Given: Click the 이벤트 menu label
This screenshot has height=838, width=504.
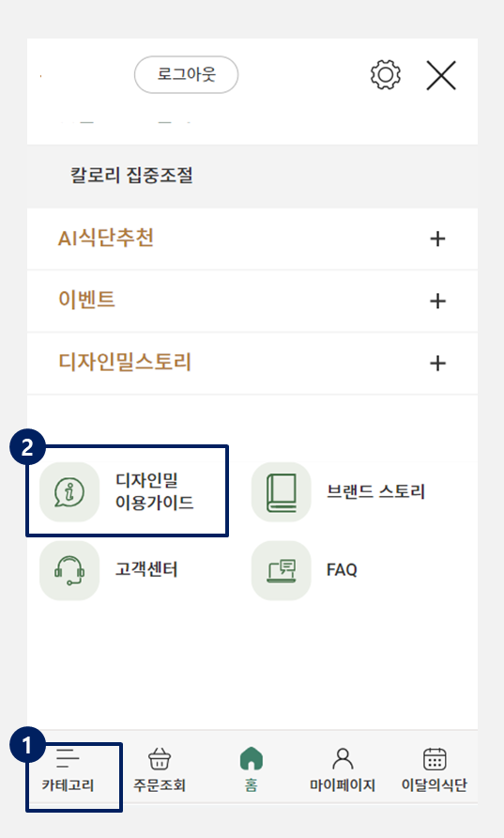Looking at the screenshot, I should coord(86,300).
